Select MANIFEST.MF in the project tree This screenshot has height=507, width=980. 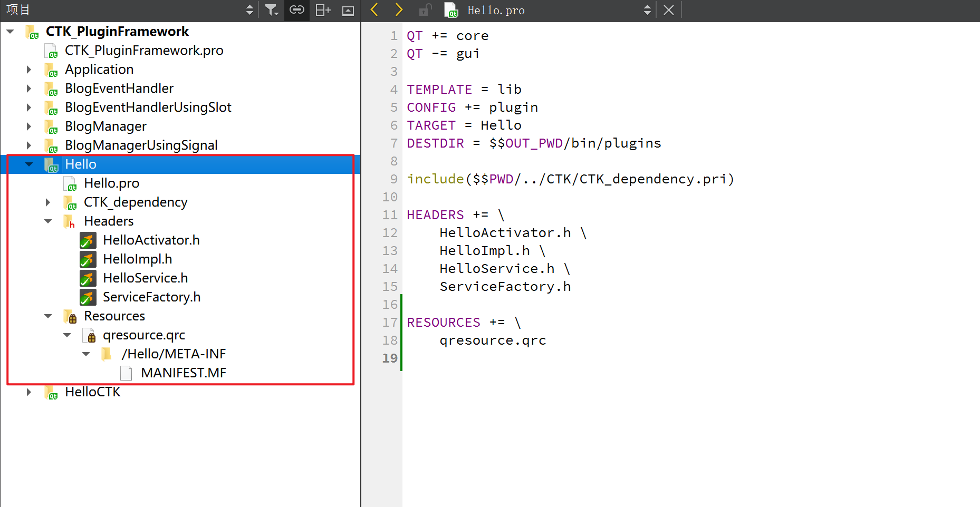click(184, 373)
